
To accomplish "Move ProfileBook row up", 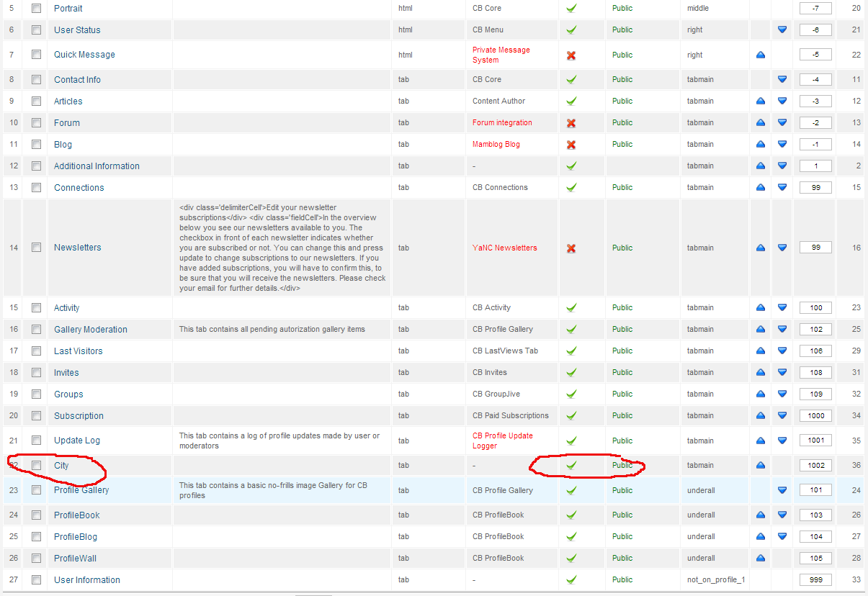I will coord(761,515).
